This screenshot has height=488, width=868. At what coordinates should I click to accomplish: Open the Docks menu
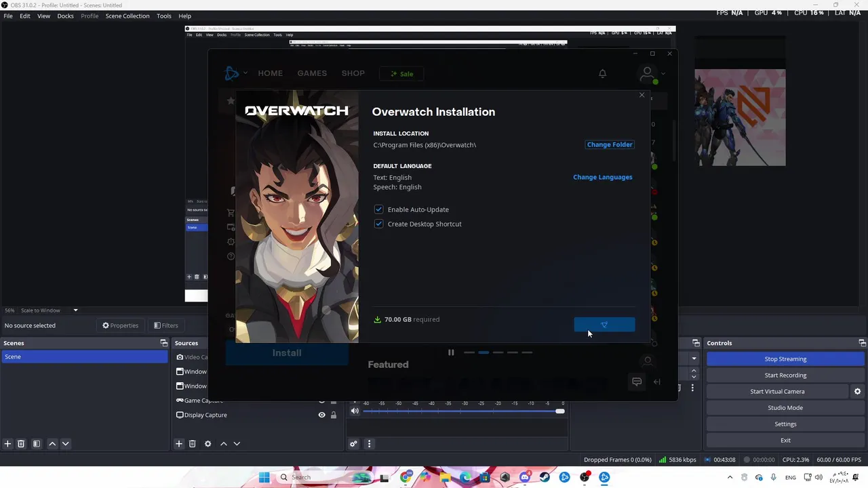[x=65, y=16]
